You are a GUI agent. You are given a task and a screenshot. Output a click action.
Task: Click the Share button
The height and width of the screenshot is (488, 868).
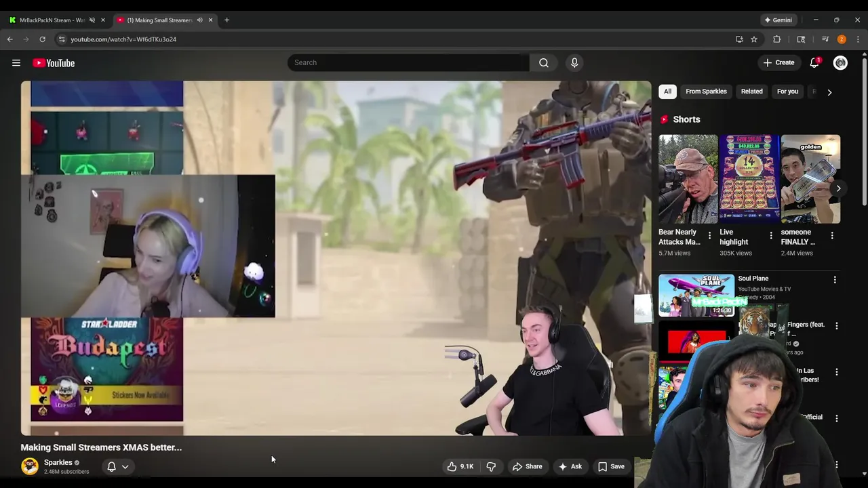527,466
